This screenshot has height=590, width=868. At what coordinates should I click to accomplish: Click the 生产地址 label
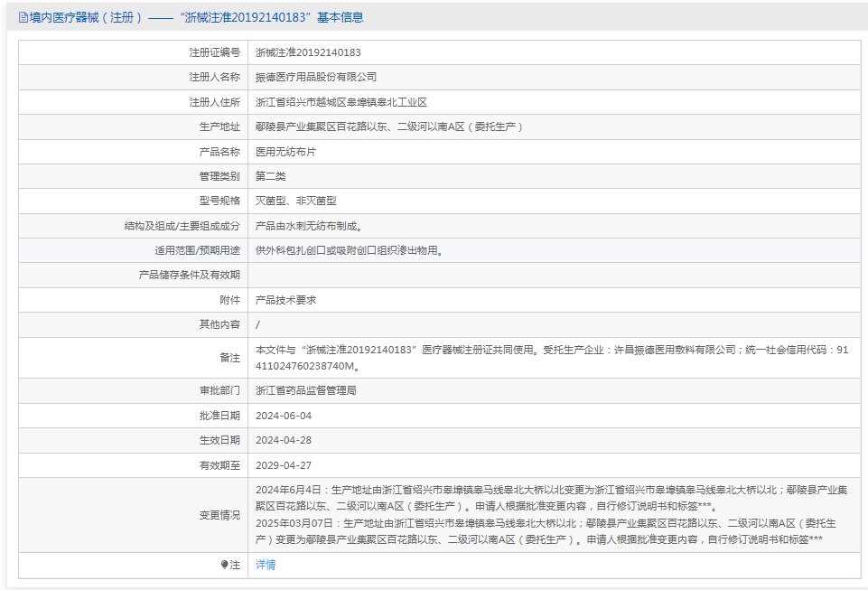[x=219, y=126]
